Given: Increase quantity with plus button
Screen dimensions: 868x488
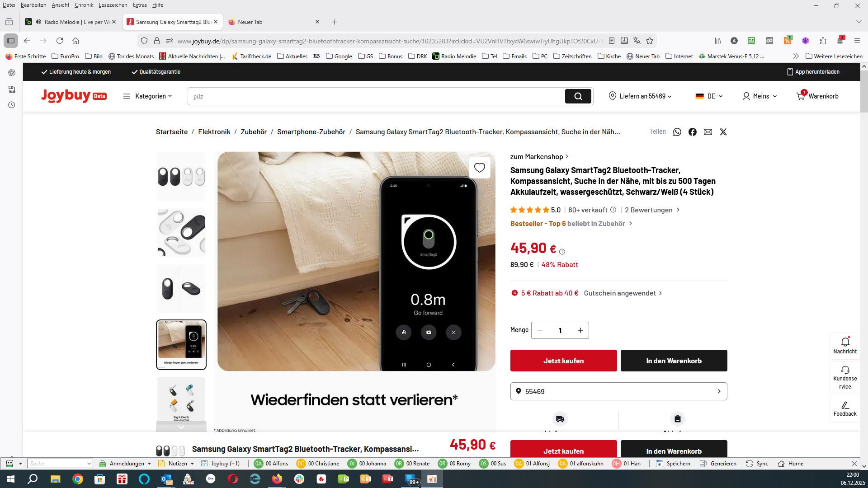Looking at the screenshot, I should [x=580, y=330].
